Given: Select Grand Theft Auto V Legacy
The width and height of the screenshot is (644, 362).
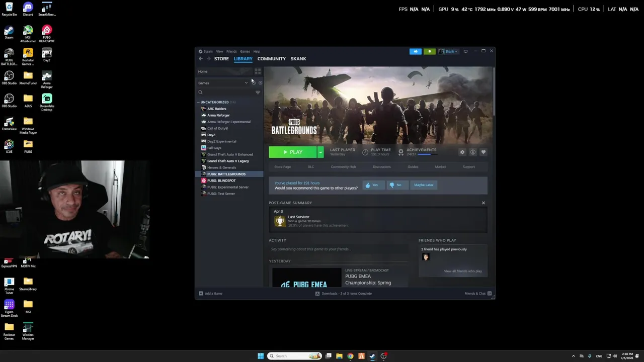Looking at the screenshot, I should pyautogui.click(x=229, y=161).
